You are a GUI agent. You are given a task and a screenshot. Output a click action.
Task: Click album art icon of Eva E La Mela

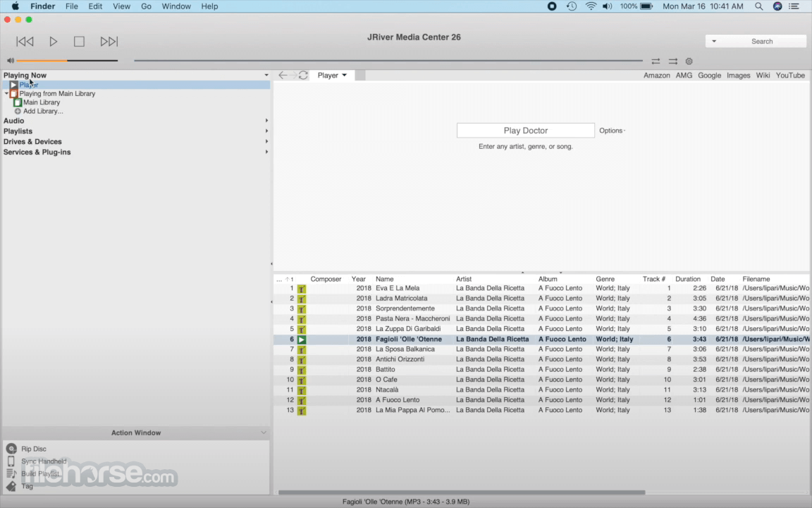[x=302, y=289]
